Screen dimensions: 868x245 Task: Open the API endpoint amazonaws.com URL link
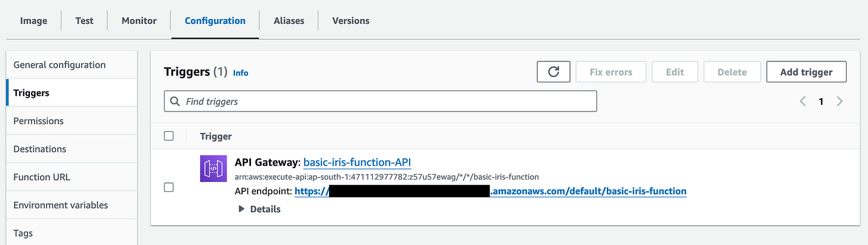point(491,191)
